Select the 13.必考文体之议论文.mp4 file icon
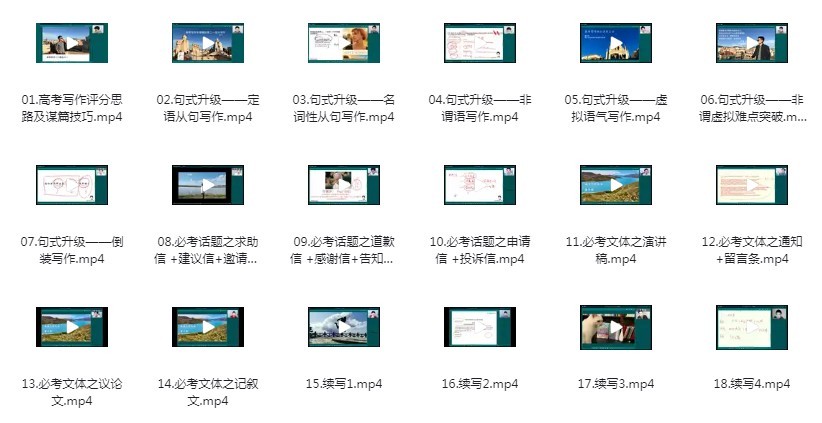The width and height of the screenshot is (822, 423). 72,327
